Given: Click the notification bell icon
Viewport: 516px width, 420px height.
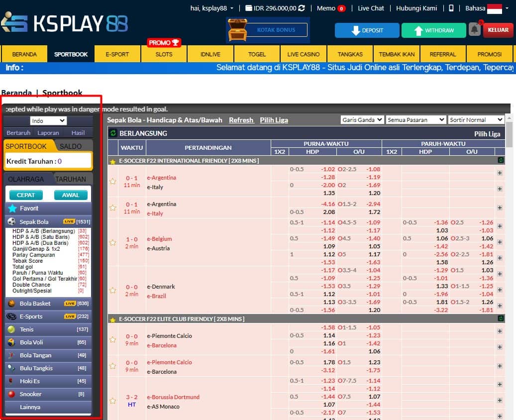Looking at the screenshot, I should coord(474,30).
